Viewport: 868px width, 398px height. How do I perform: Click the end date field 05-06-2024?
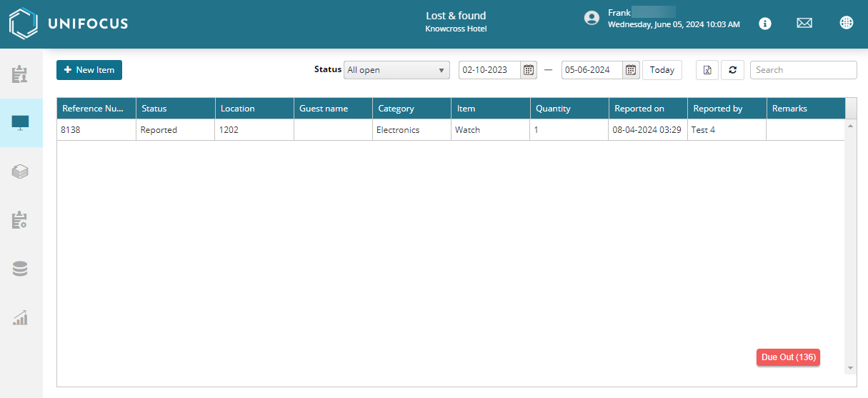point(593,70)
